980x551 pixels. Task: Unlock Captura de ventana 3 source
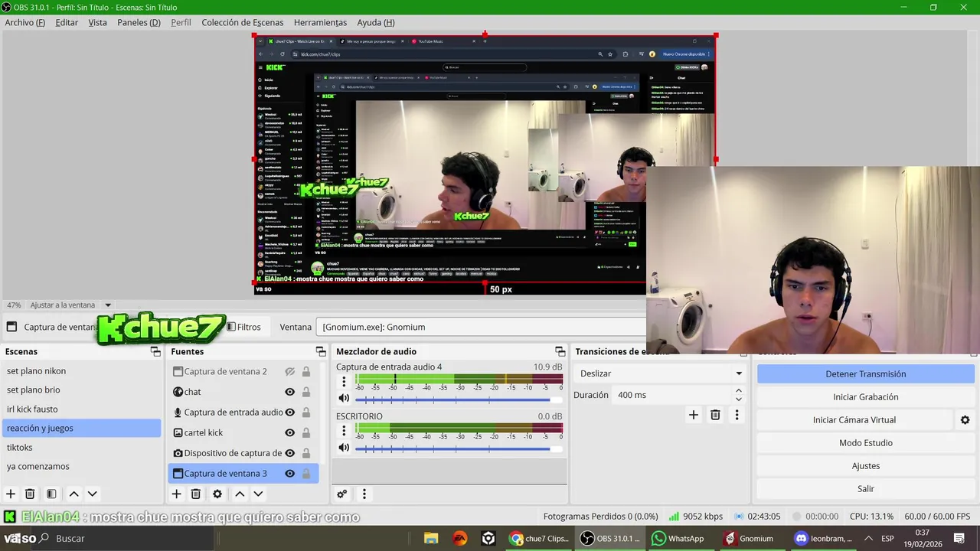coord(306,474)
